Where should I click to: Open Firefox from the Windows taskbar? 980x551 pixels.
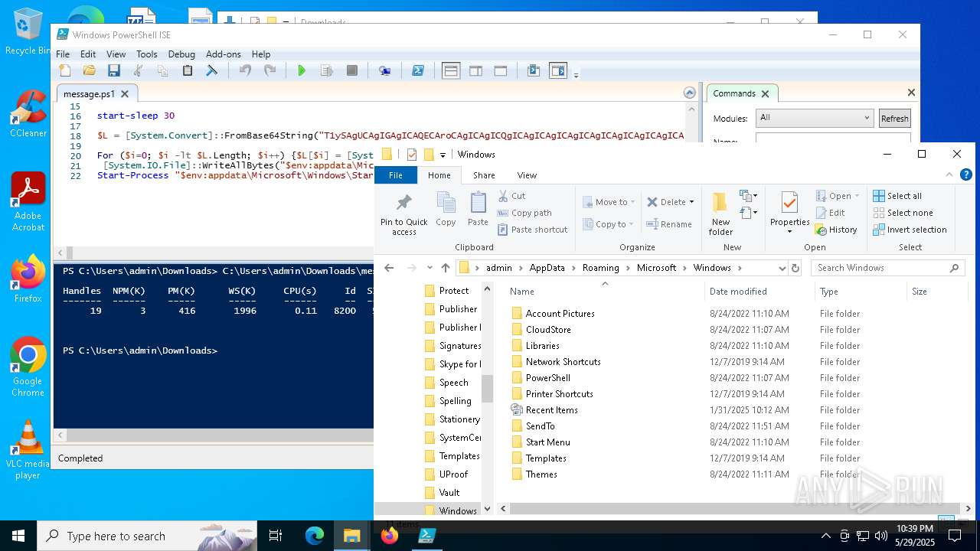pyautogui.click(x=390, y=536)
